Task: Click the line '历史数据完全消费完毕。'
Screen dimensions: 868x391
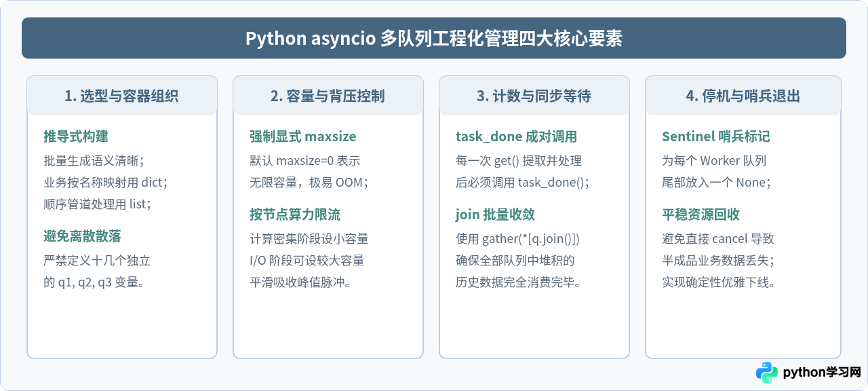Action: tap(519, 282)
